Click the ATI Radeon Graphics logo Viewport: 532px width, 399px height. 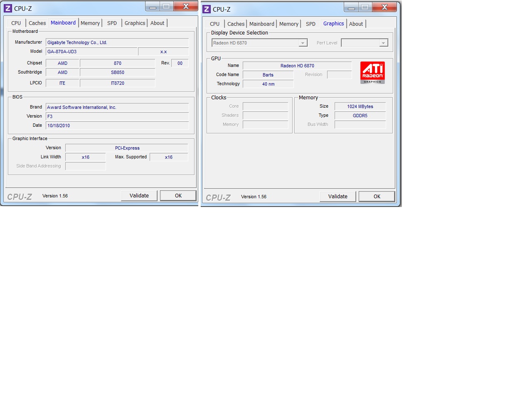372,73
